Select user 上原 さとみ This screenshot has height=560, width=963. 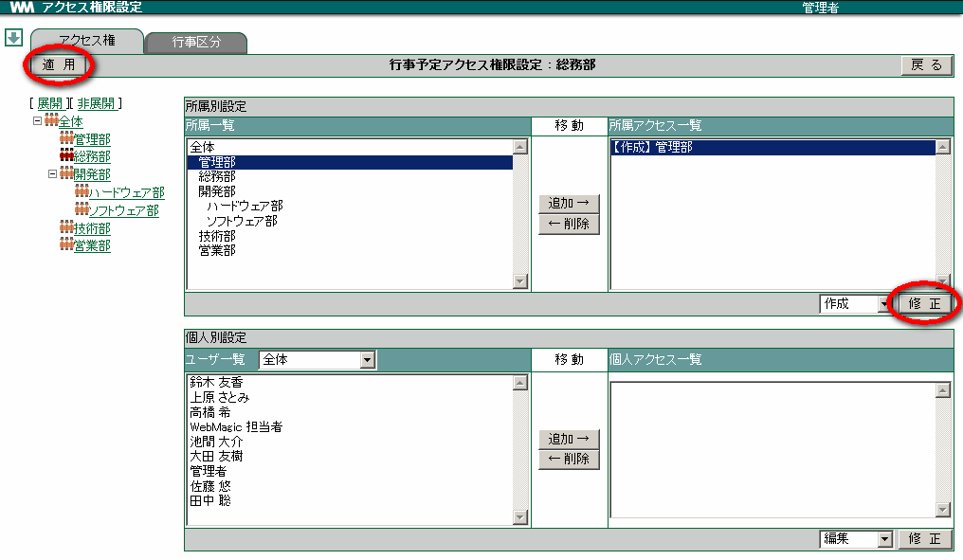[350, 397]
